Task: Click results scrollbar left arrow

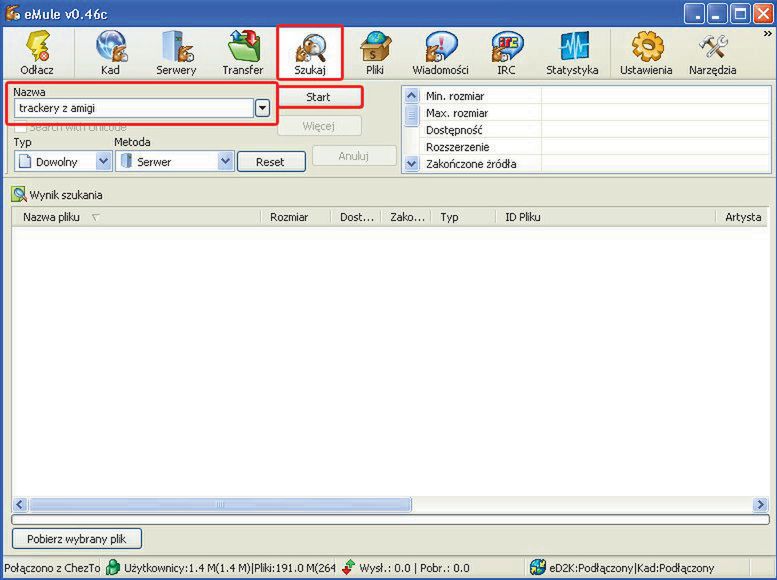Action: tap(20, 505)
